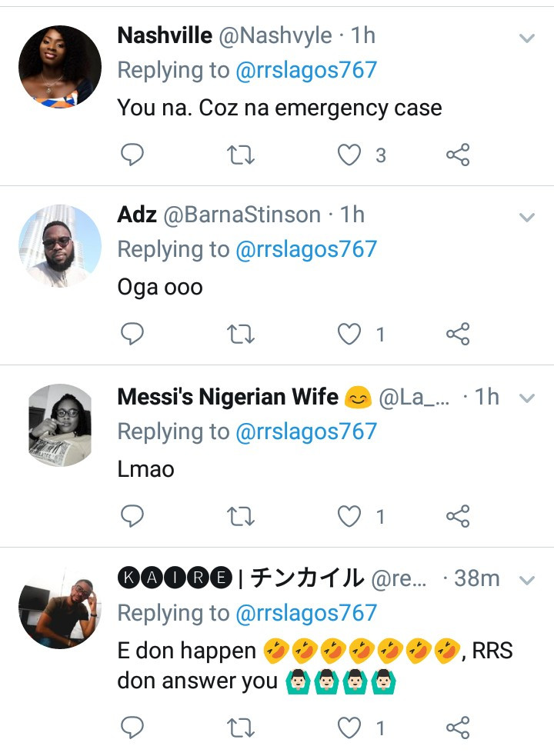Reply to Nashville's tweet

(133, 155)
